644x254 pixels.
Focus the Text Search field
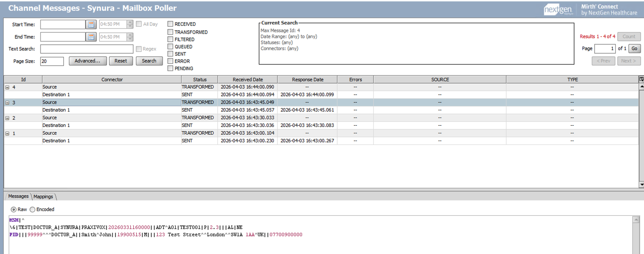[x=87, y=49]
